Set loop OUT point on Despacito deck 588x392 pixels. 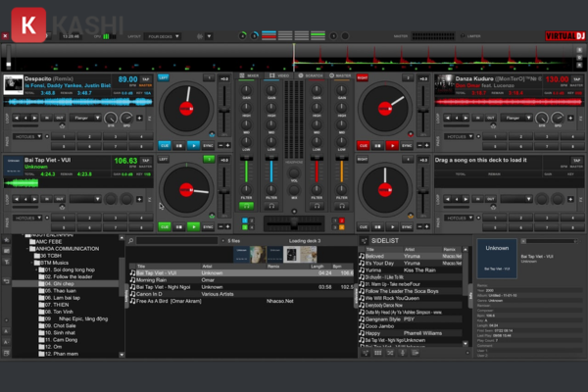pos(60,118)
